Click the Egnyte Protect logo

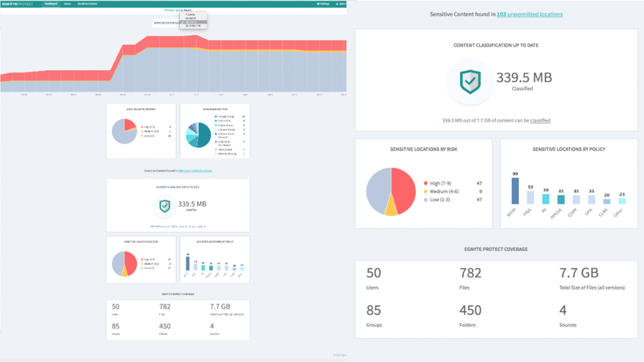click(x=17, y=4)
